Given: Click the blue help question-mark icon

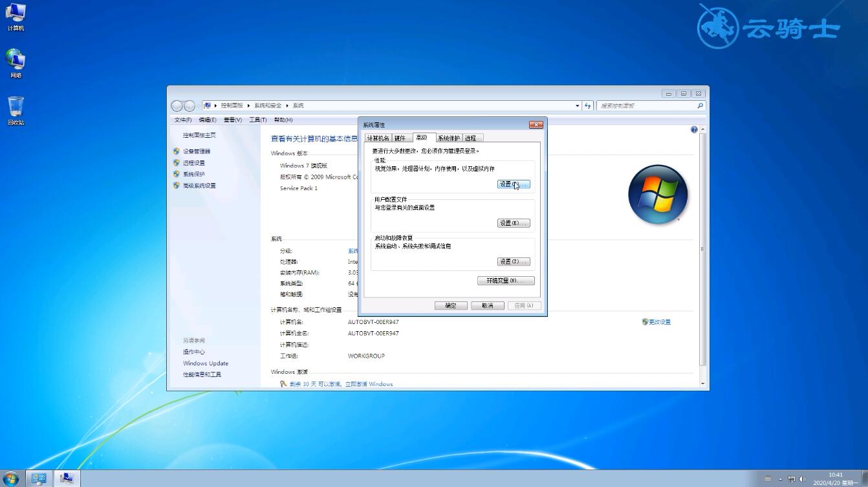Looking at the screenshot, I should pos(694,129).
